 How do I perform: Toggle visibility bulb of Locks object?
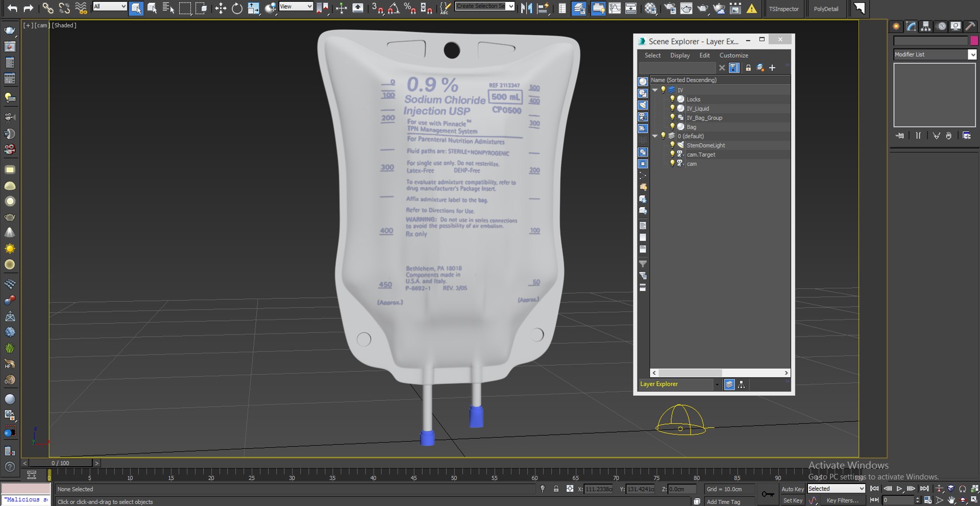coord(672,99)
